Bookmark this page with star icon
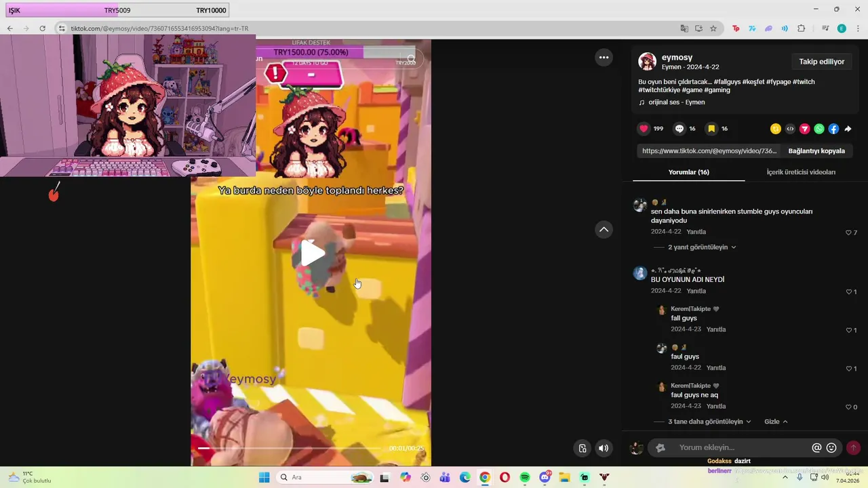This screenshot has width=868, height=488. [x=713, y=28]
